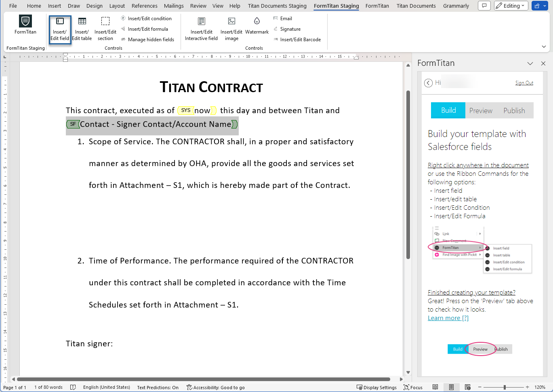The height and width of the screenshot is (392, 553).
Task: Open the View ribbon tab
Action: pyautogui.click(x=218, y=6)
